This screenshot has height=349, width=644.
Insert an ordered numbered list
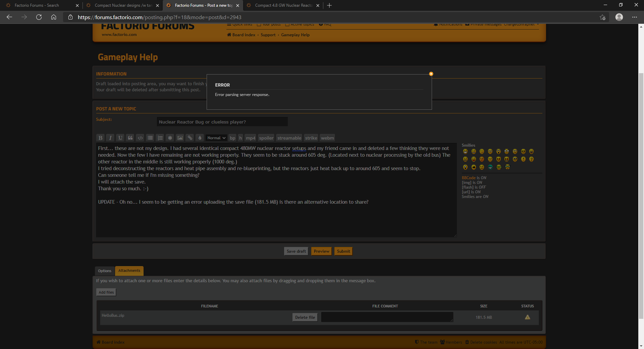[160, 138]
